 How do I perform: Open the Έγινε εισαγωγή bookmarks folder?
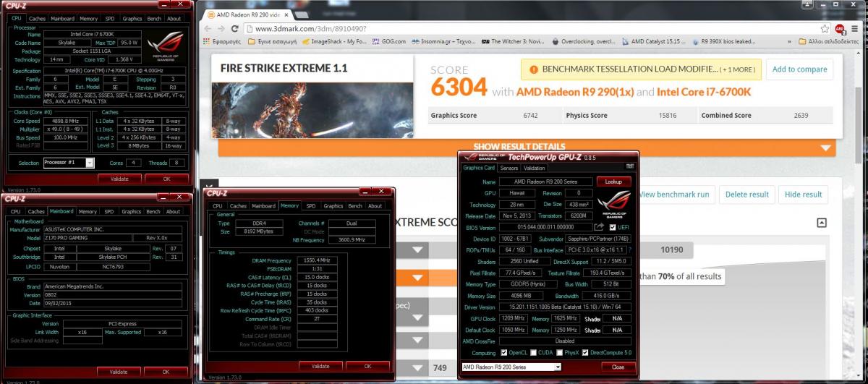click(x=272, y=41)
